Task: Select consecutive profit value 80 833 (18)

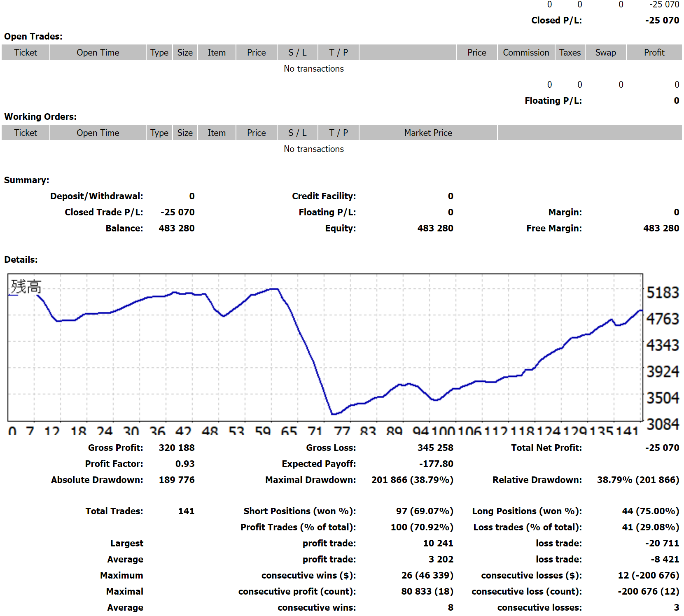Action: [x=427, y=591]
